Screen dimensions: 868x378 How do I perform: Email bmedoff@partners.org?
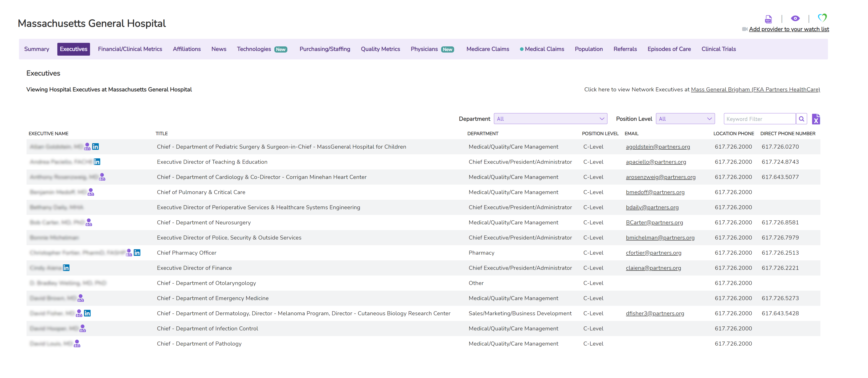[655, 192]
